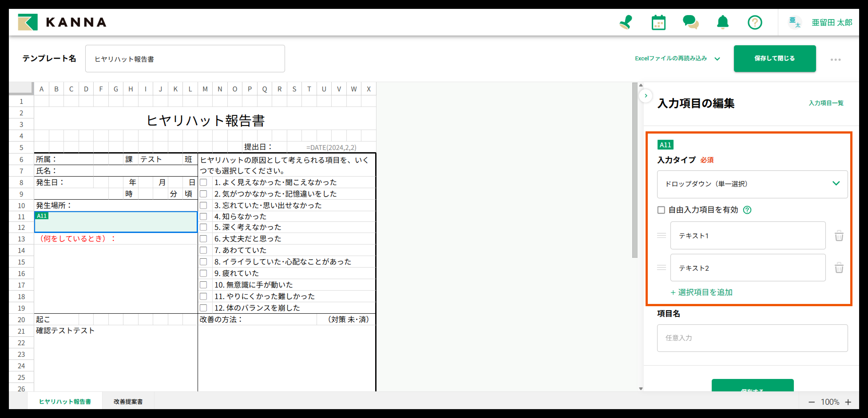Screen dimensions: 868x418
Task: Enable the 自由入力項目を有効 checkbox
Action: (661, 210)
